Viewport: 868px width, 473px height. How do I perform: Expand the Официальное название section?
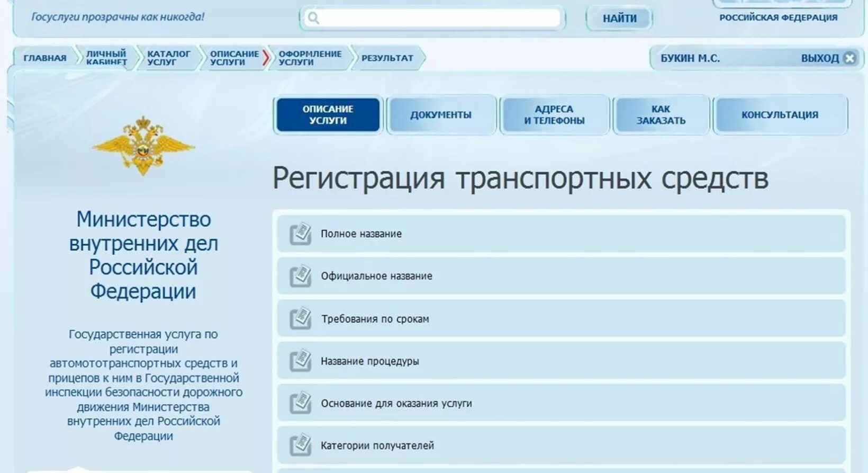561,276
